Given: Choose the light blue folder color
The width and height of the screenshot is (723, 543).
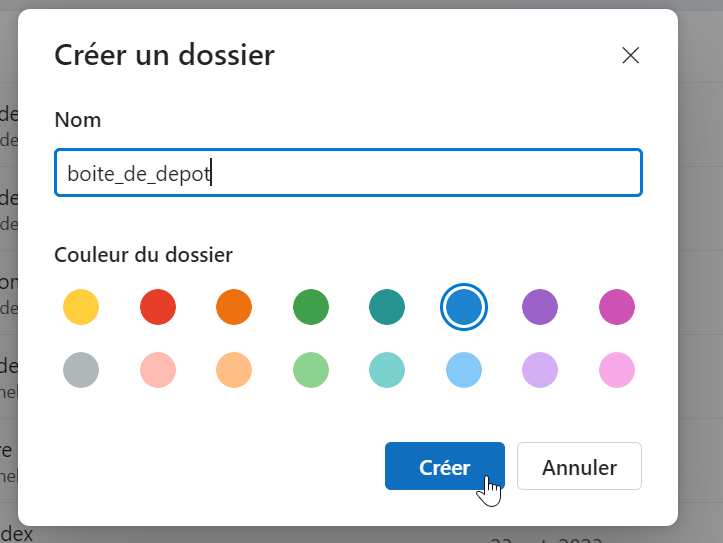Looking at the screenshot, I should coord(464,370).
